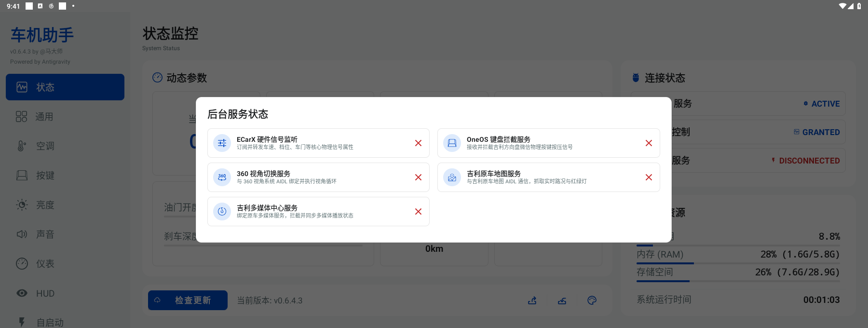Click the 360 view switch service icon
The height and width of the screenshot is (328, 868).
click(222, 178)
